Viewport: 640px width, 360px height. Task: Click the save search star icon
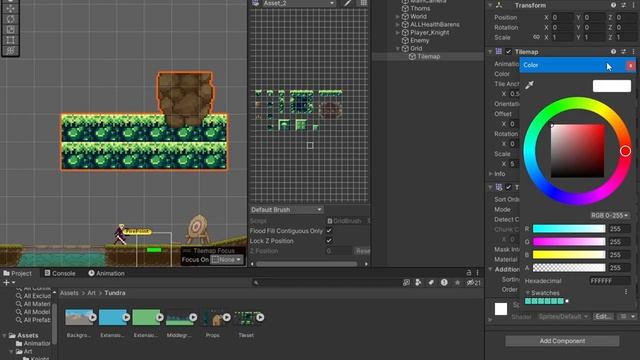point(458,282)
